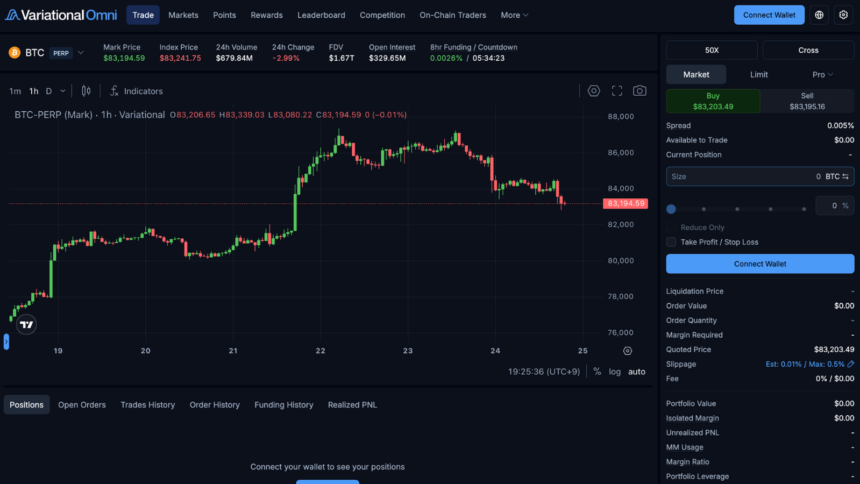Select the Limit order tab
Viewport: 860px width, 484px height.
pos(759,74)
